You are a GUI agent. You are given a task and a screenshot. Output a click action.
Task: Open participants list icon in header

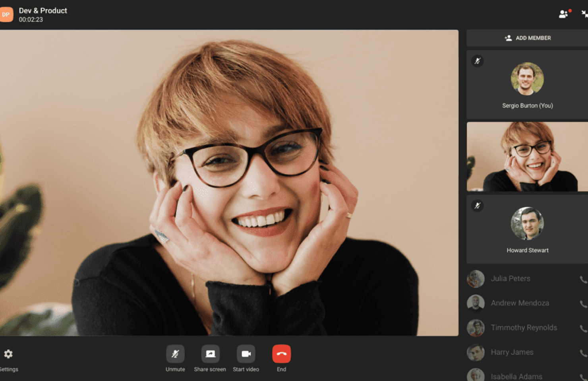(x=564, y=14)
